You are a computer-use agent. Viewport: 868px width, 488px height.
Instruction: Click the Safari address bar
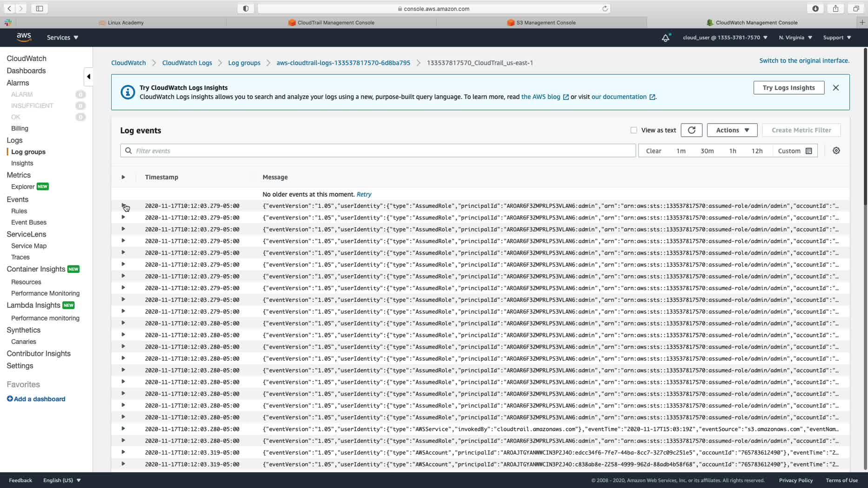coord(434,8)
